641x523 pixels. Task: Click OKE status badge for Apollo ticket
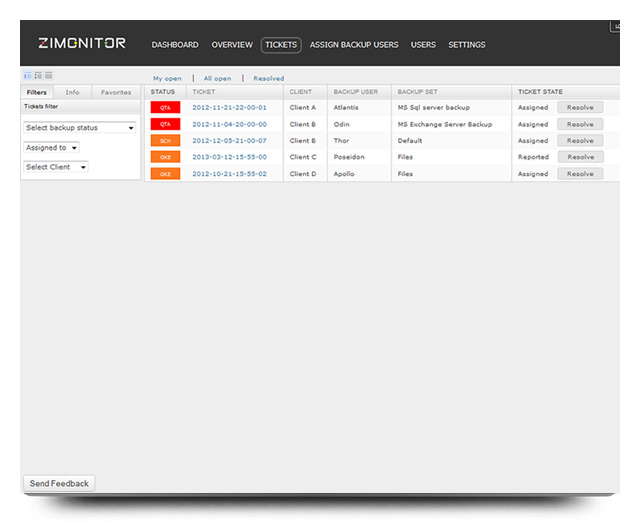click(165, 174)
